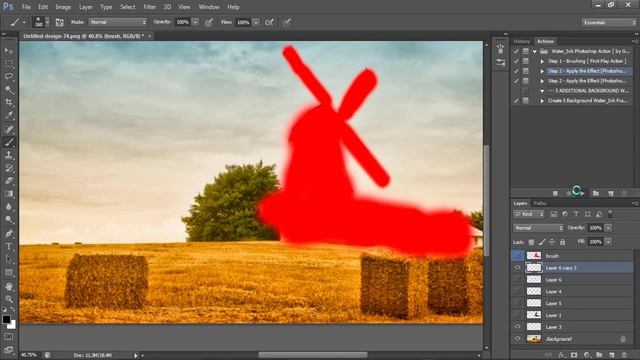This screenshot has height=360, width=640.
Task: Open the Essentials workspace dropdown
Action: [x=608, y=22]
